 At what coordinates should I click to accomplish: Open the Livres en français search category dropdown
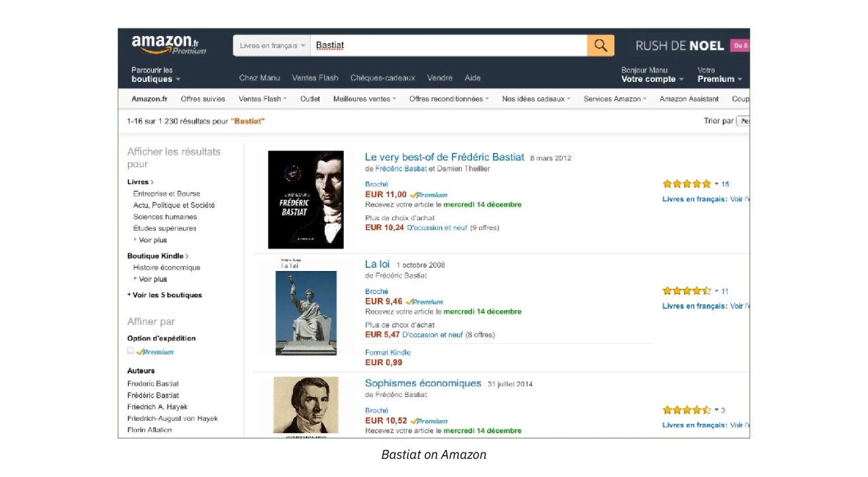pyautogui.click(x=272, y=45)
